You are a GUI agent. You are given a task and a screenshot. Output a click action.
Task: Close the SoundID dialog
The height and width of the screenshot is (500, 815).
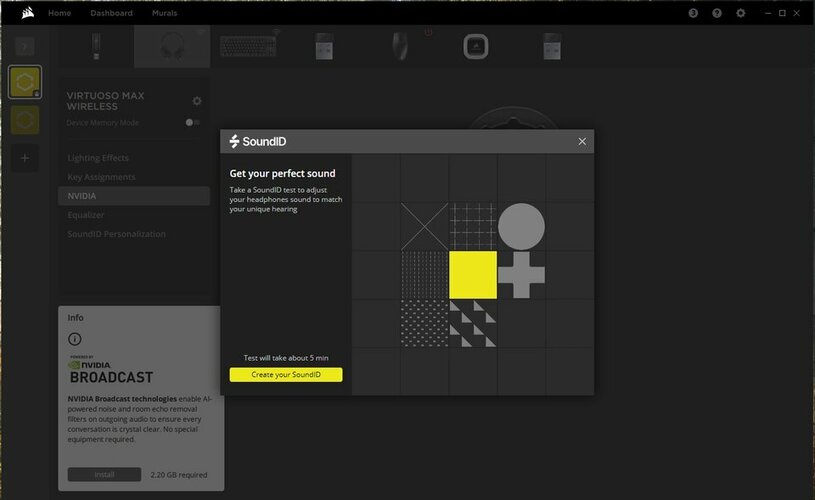tap(582, 142)
